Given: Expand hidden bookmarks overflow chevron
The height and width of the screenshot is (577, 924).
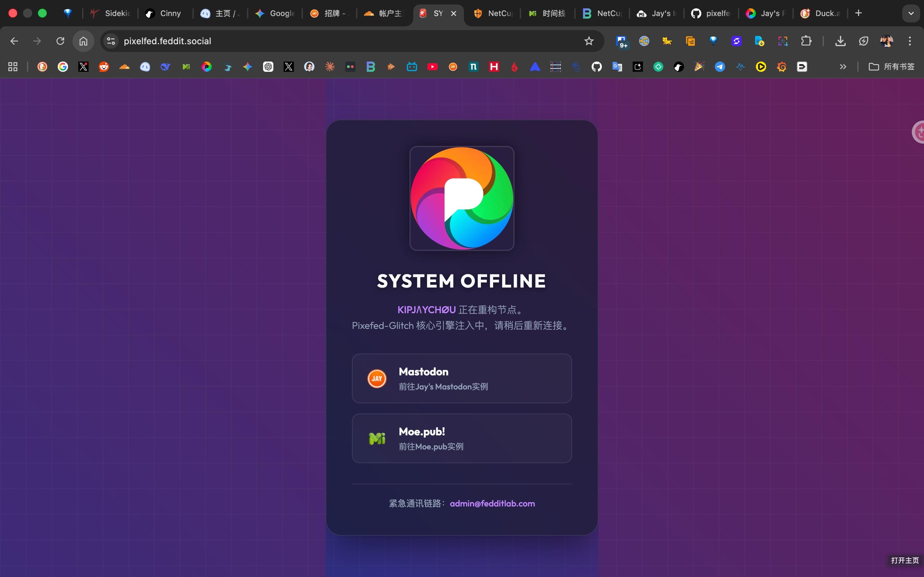Looking at the screenshot, I should pos(843,67).
